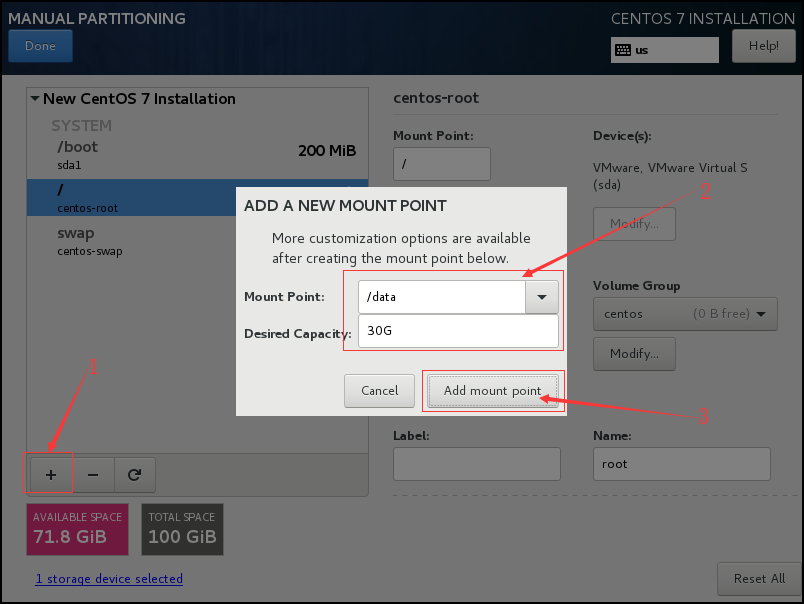
Task: Click Cancel in the mount point dialog
Action: pyautogui.click(x=379, y=391)
